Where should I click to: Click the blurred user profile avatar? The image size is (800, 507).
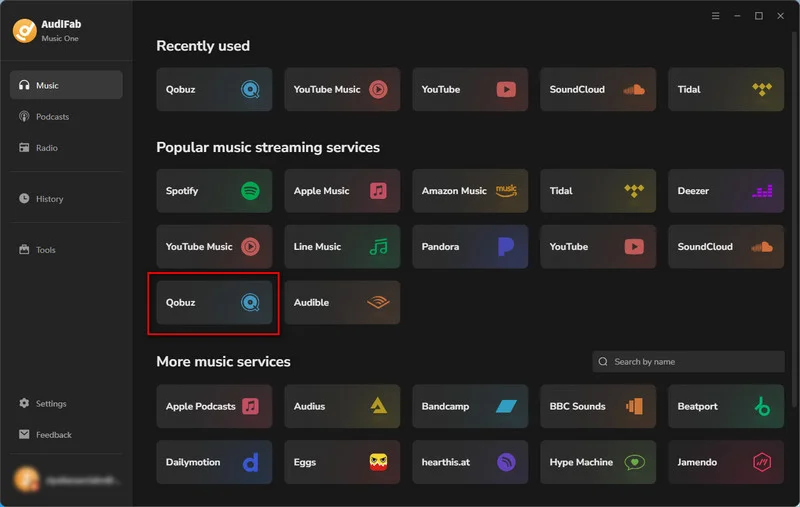[26, 479]
